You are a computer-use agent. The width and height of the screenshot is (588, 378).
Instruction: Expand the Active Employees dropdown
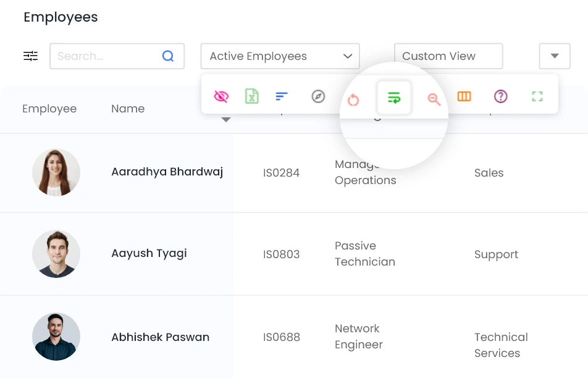pos(280,56)
